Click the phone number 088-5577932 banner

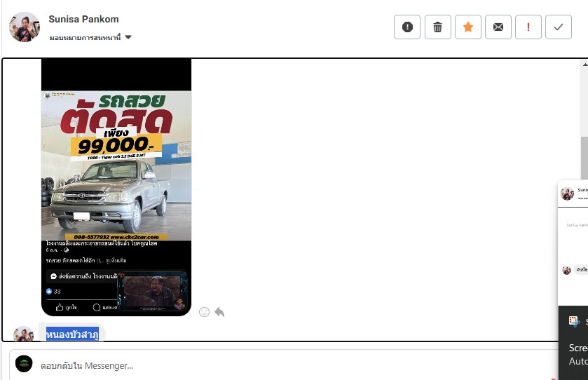(x=116, y=237)
